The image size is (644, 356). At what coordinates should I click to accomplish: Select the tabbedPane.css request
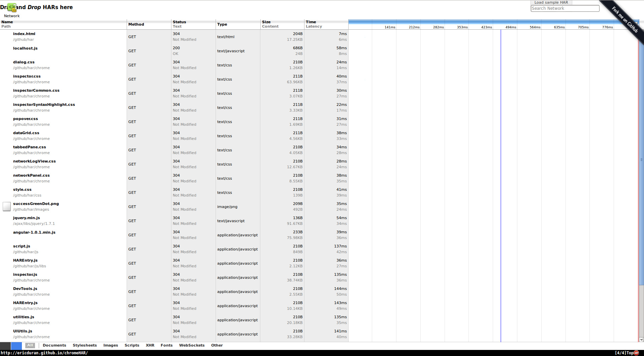pyautogui.click(x=29, y=147)
